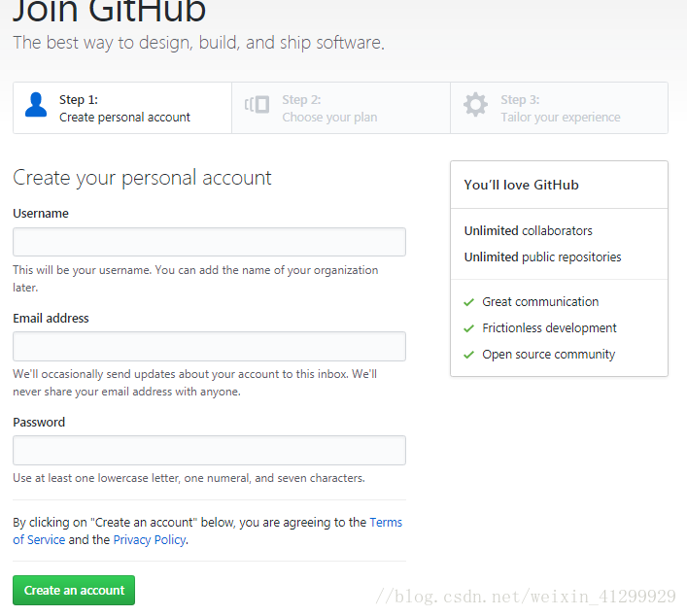Click the green Create an account button
Image resolution: width=687 pixels, height=616 pixels.
[74, 590]
